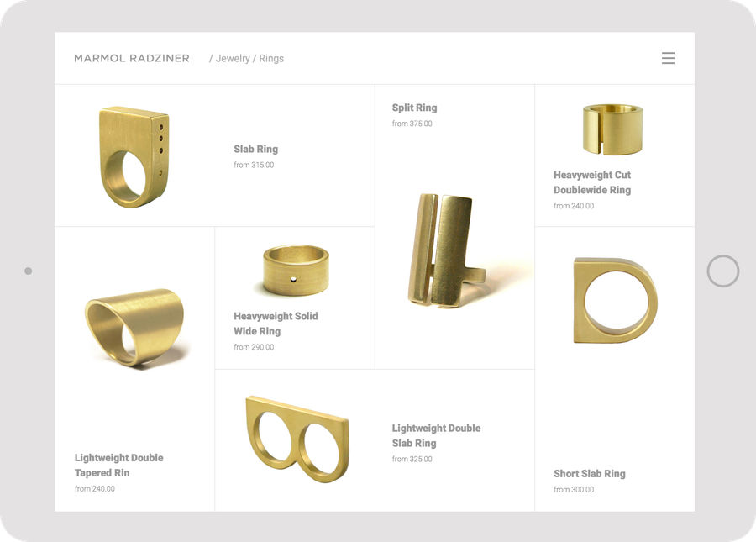The image size is (756, 542).
Task: Open Lightweight Double Slab Ring image
Action: (x=297, y=439)
